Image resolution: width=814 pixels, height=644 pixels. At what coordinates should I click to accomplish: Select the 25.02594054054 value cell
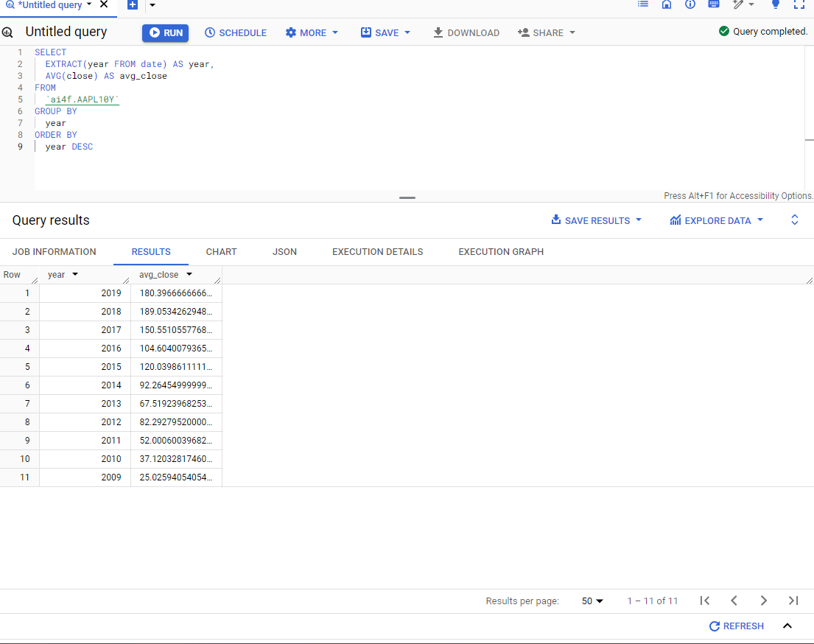[x=177, y=477]
